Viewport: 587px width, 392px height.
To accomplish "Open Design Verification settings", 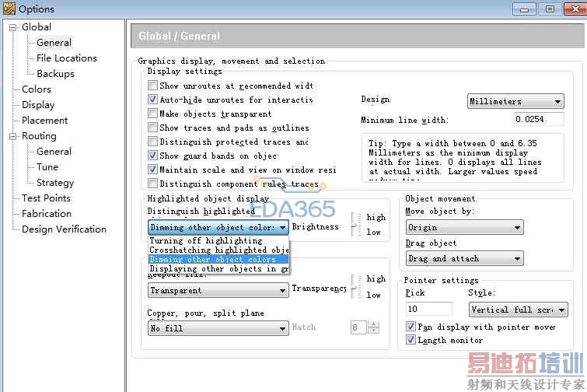I will click(64, 229).
